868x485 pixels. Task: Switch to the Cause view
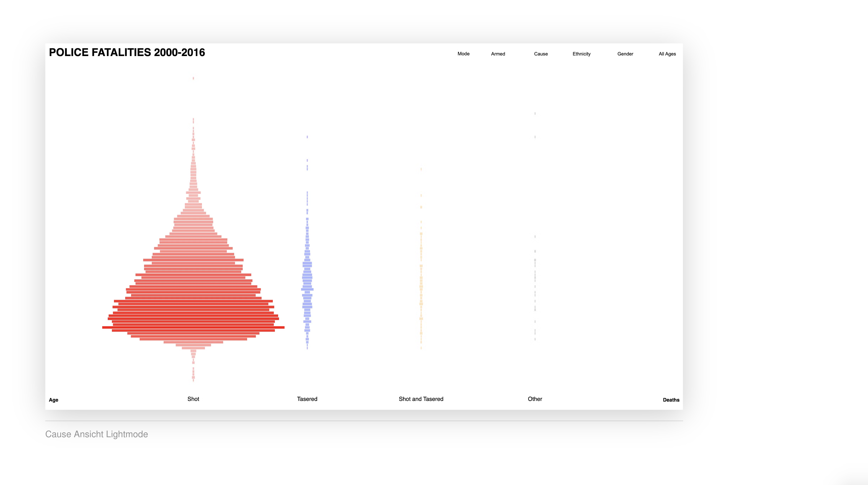[541, 54]
